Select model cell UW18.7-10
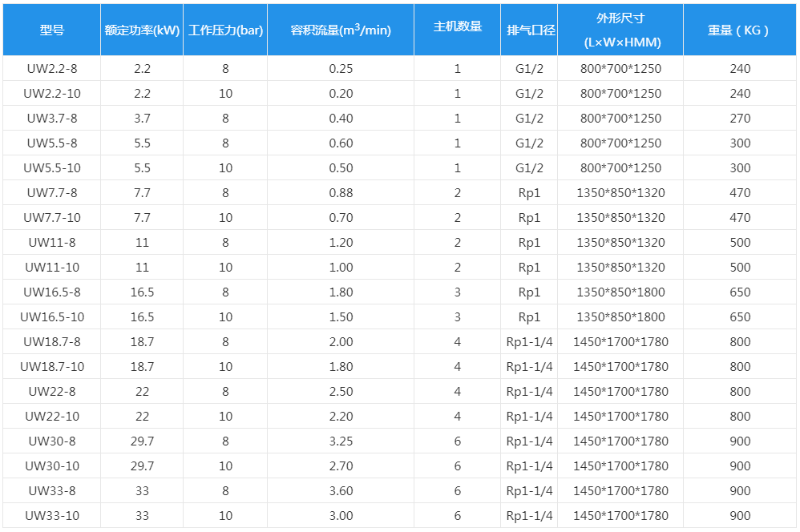 [x=52, y=367]
